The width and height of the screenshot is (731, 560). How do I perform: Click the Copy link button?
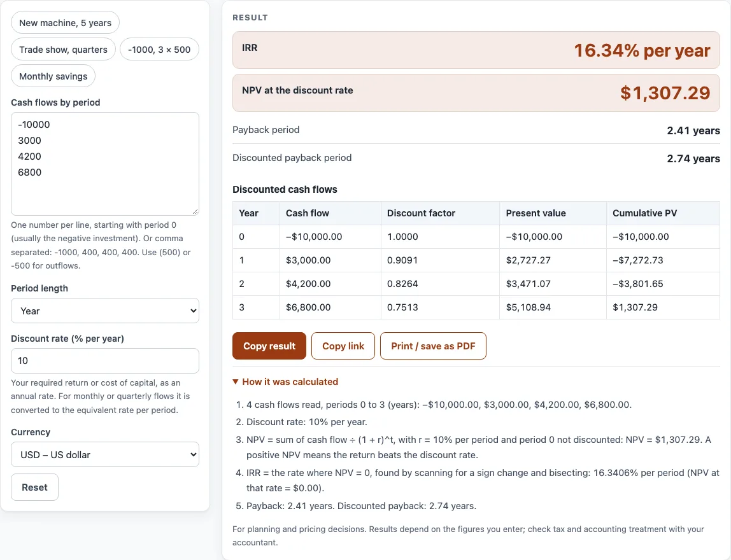tap(343, 346)
